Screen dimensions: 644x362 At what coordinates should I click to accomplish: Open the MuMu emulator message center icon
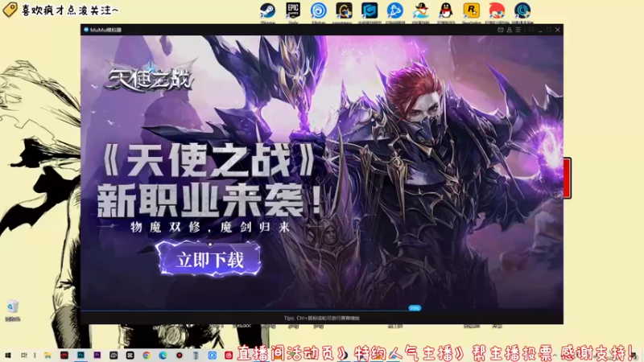[500, 30]
